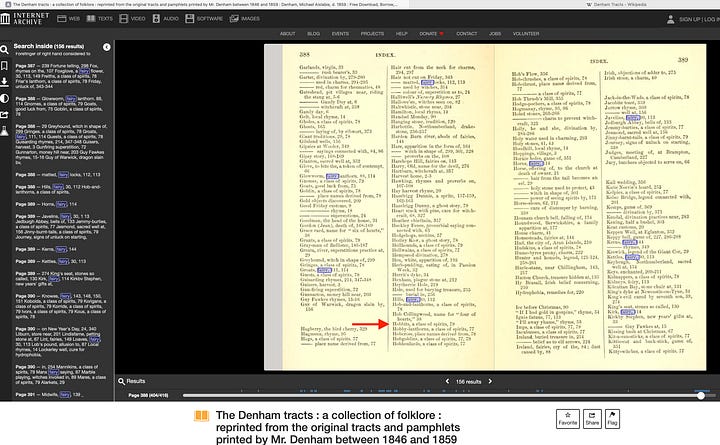Click the user avatar icon
The height and width of the screenshot is (445, 720).
(x=670, y=19)
